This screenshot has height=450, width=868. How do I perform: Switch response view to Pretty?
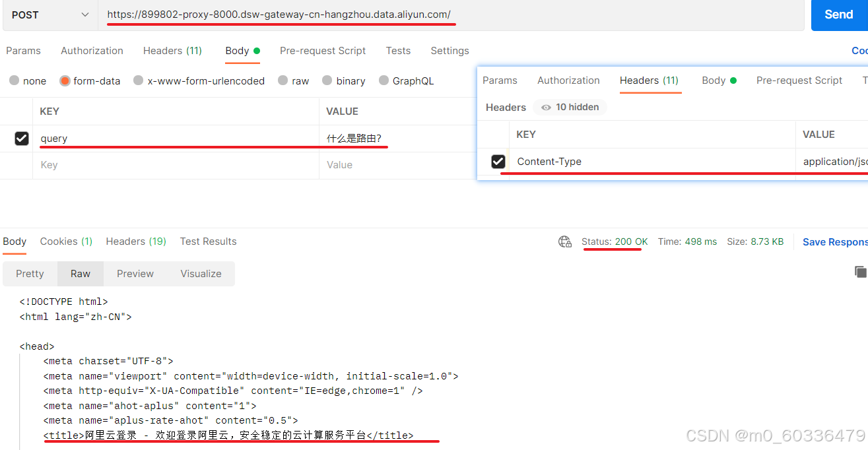pyautogui.click(x=30, y=274)
